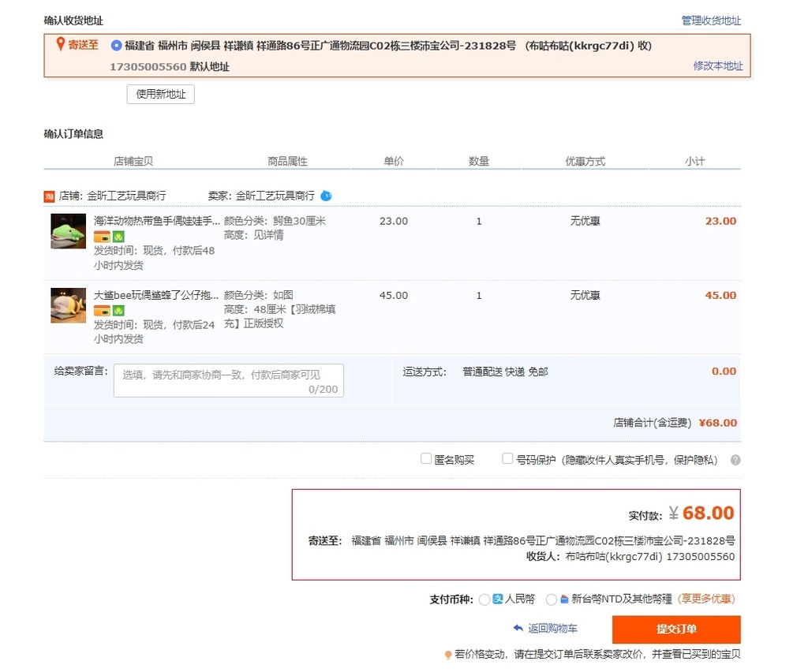
Task: Open help question mark beside 号码保护
Action: (735, 460)
